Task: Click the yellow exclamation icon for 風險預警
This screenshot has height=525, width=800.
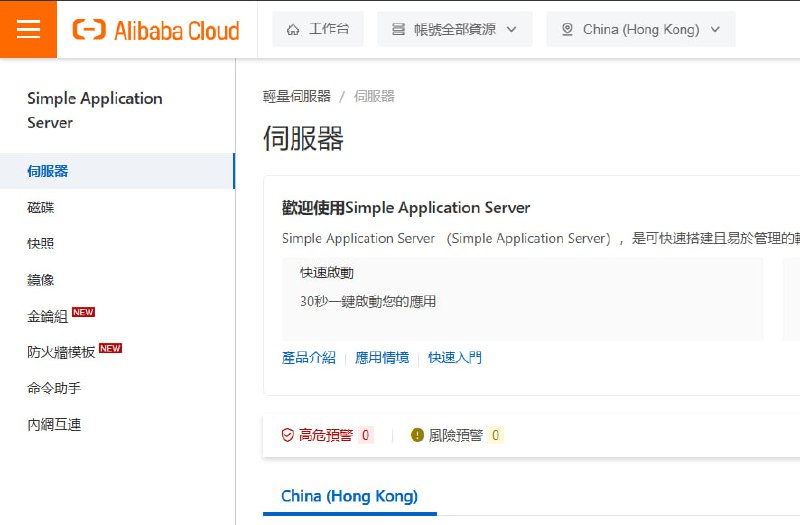Action: tap(417, 435)
